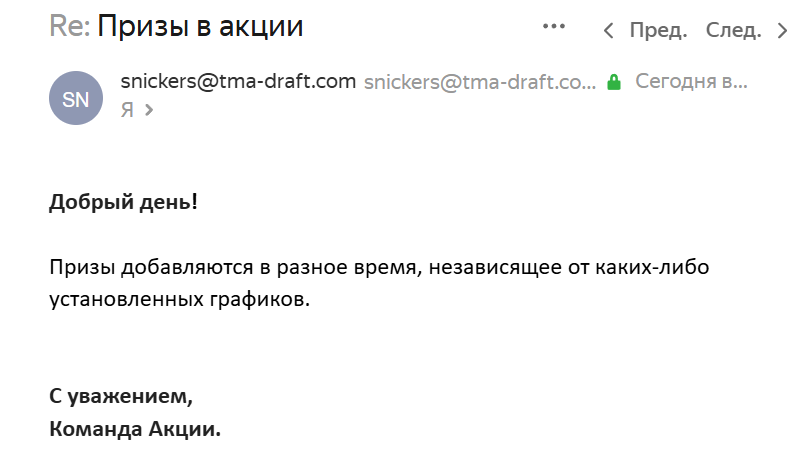Click the Re: prefix in the subject
Screen dimensions: 802x465
69,27
